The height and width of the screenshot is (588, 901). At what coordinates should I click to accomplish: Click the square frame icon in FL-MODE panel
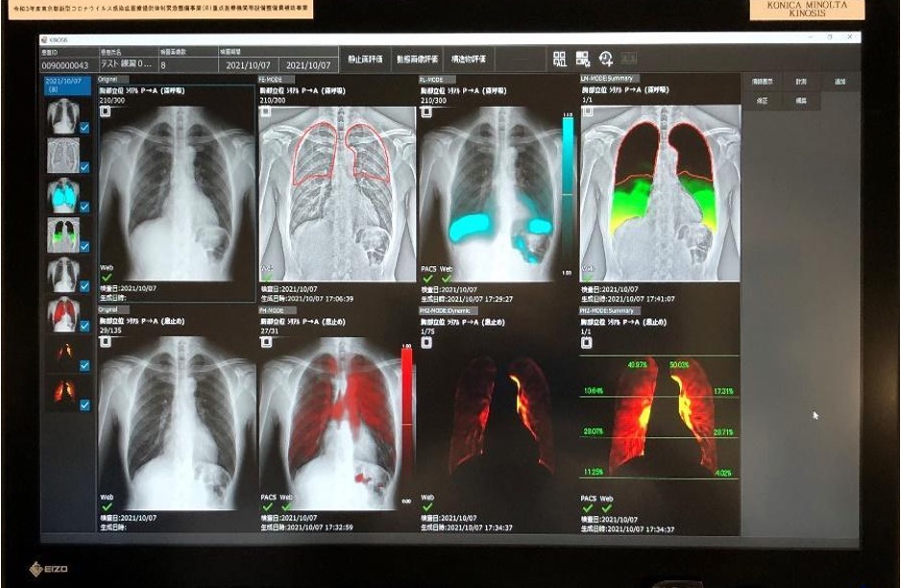pos(426,111)
